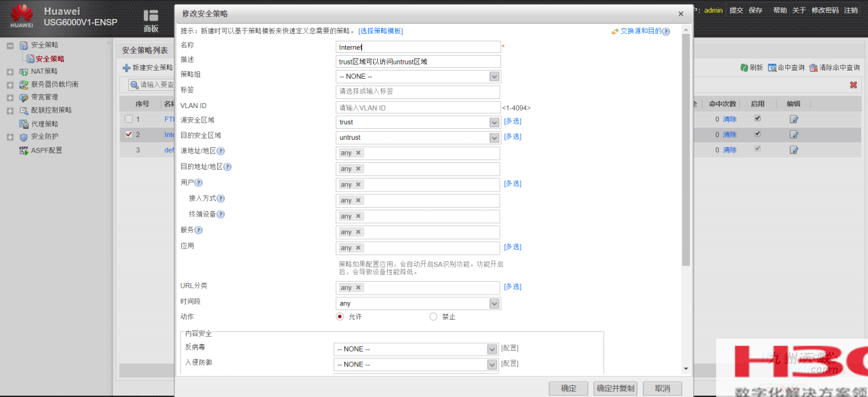868x397 pixels.
Task: Click help icon beside 源地址/地区
Action: pyautogui.click(x=220, y=151)
